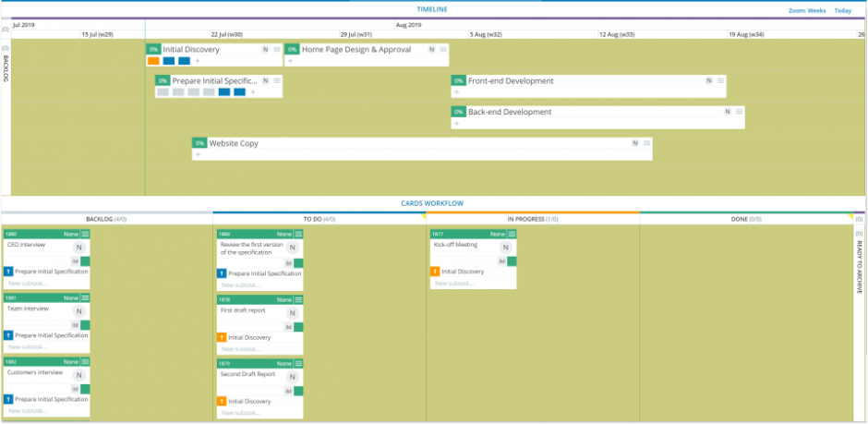This screenshot has height=424, width=868.
Task: Change timeline zoom level from Weeks
Action: (806, 10)
